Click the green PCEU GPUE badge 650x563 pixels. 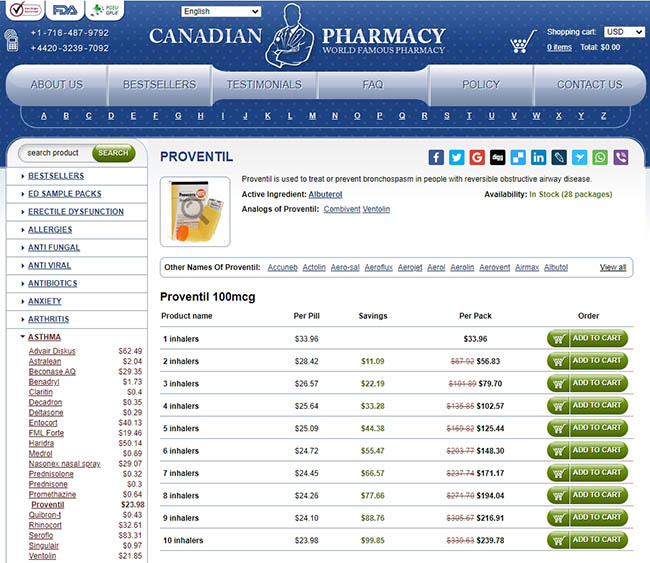coord(105,10)
